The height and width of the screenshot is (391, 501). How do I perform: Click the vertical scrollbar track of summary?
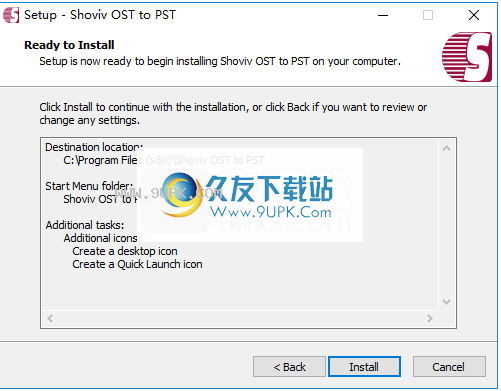[446, 225]
